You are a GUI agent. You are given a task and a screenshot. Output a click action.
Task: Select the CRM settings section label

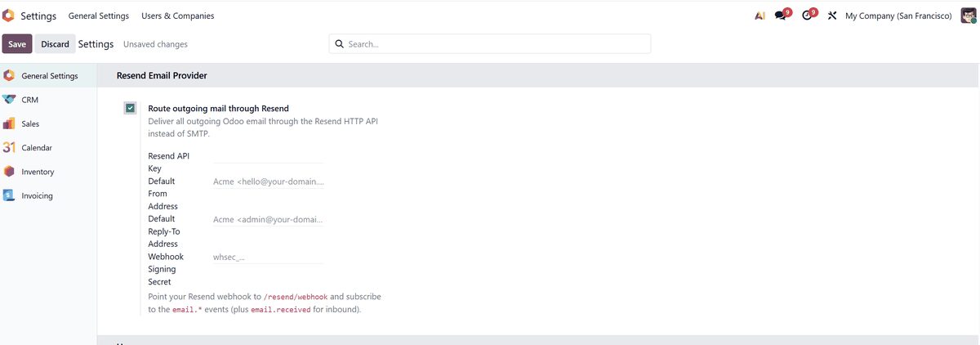(30, 100)
